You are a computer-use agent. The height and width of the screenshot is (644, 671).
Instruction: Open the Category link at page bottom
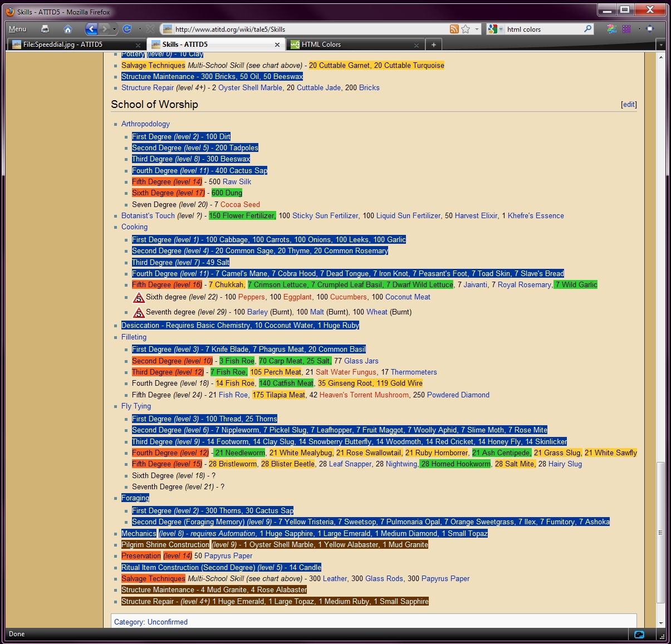tap(129, 622)
